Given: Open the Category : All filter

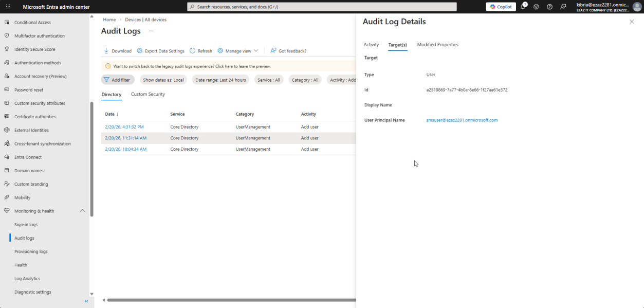Looking at the screenshot, I should [x=305, y=80].
